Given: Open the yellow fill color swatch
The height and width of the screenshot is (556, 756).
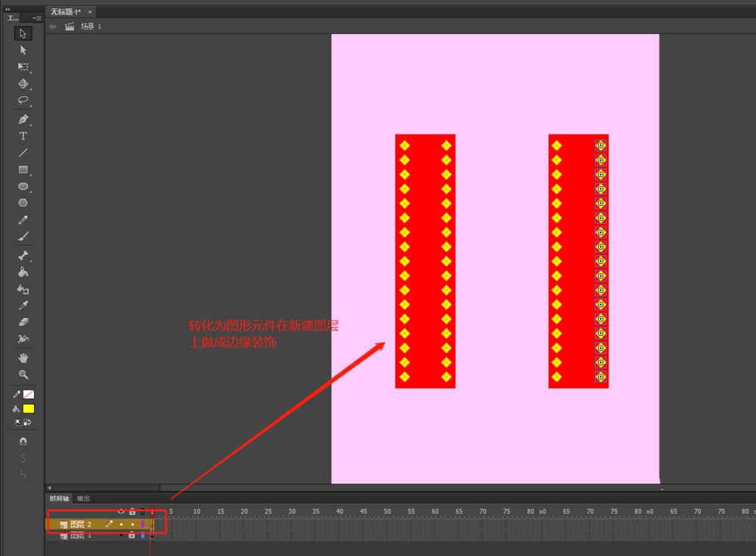Looking at the screenshot, I should click(x=29, y=408).
